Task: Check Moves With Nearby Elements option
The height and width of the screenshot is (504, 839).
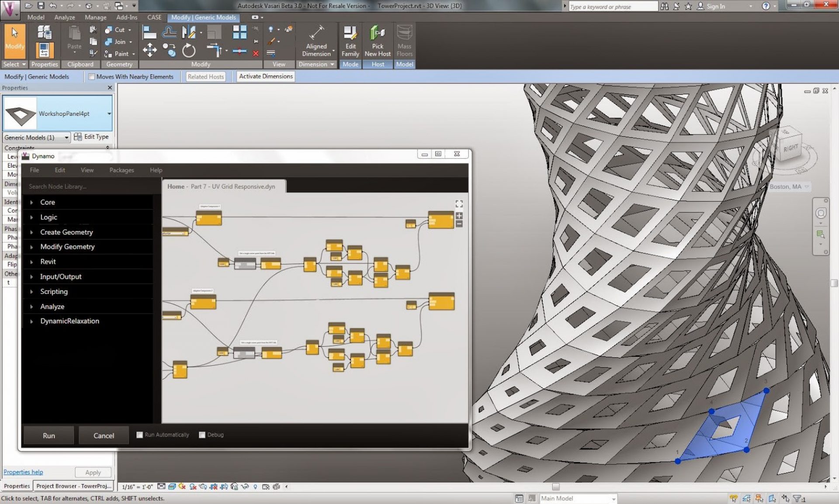Action: tap(92, 76)
